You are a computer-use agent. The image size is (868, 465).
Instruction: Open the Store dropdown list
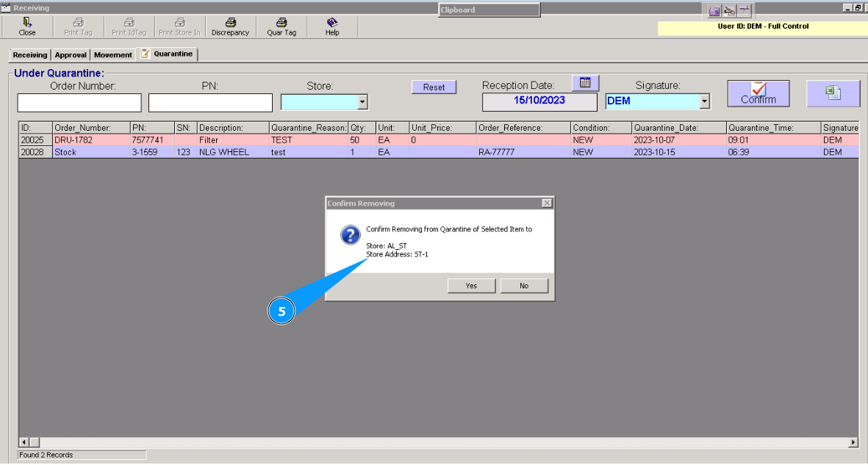pyautogui.click(x=362, y=102)
